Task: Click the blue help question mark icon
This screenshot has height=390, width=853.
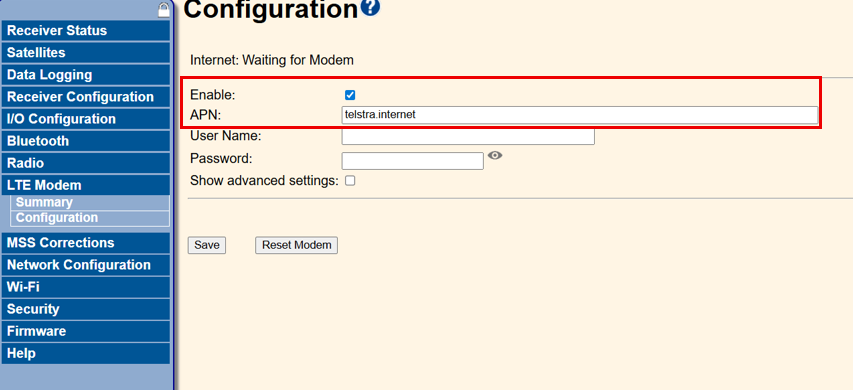Action: click(370, 7)
